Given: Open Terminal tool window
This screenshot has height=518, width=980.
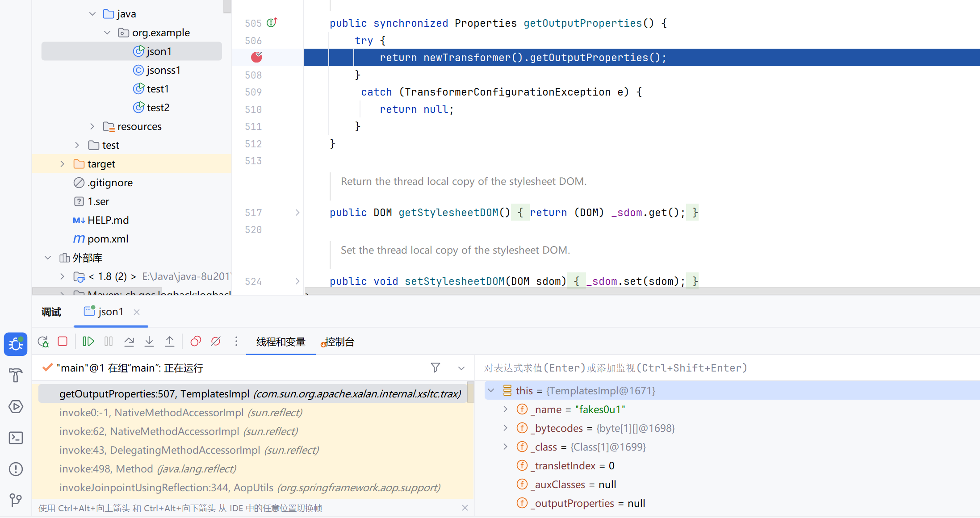Looking at the screenshot, I should [16, 438].
